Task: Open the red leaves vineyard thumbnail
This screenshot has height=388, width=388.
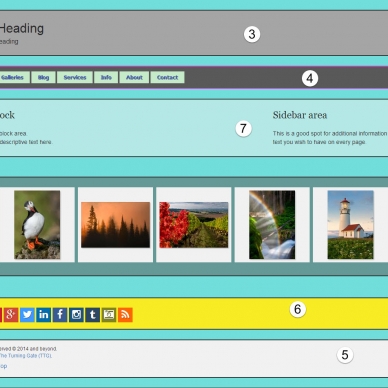Action: tap(194, 225)
